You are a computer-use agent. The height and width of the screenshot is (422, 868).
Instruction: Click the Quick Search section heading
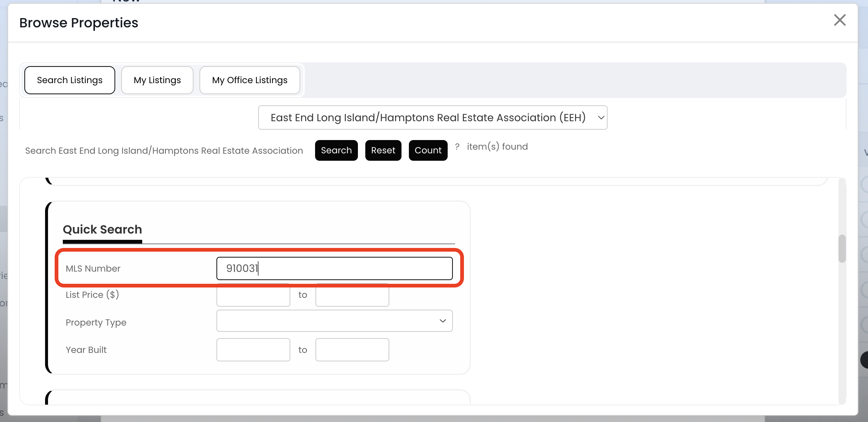click(102, 229)
